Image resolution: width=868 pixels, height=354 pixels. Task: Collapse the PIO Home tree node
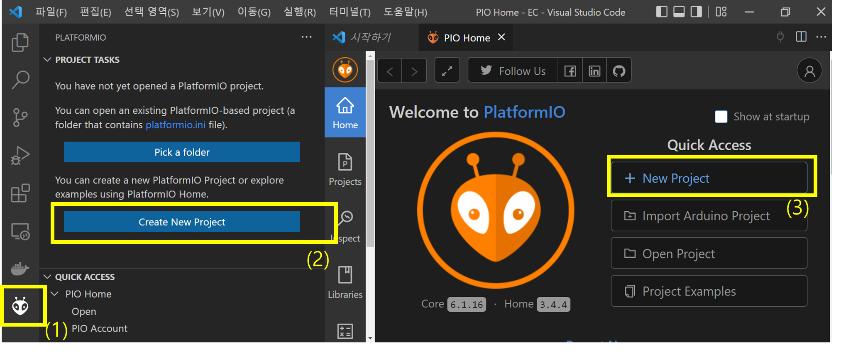(x=55, y=294)
